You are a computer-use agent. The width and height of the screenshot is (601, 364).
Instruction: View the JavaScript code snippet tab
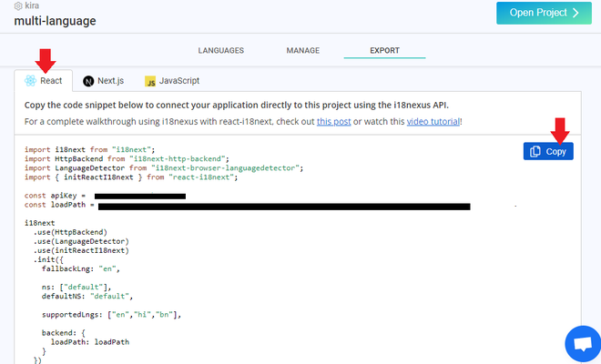(171, 81)
